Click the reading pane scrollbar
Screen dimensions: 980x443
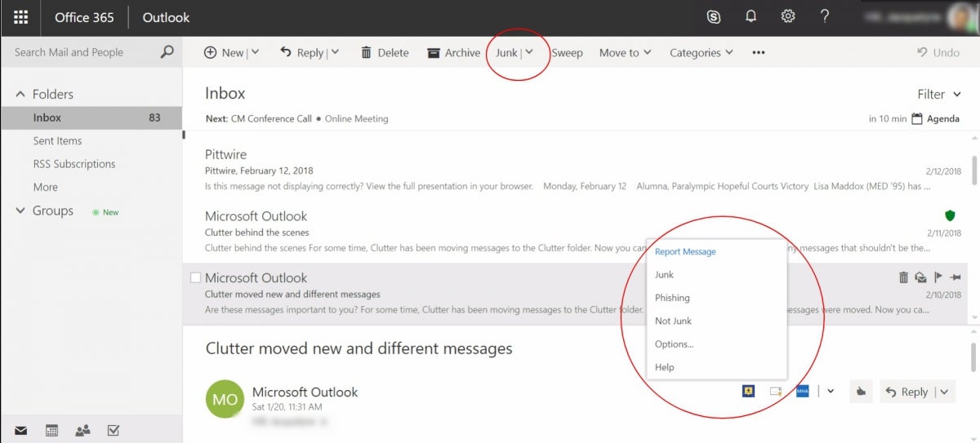coord(975,357)
